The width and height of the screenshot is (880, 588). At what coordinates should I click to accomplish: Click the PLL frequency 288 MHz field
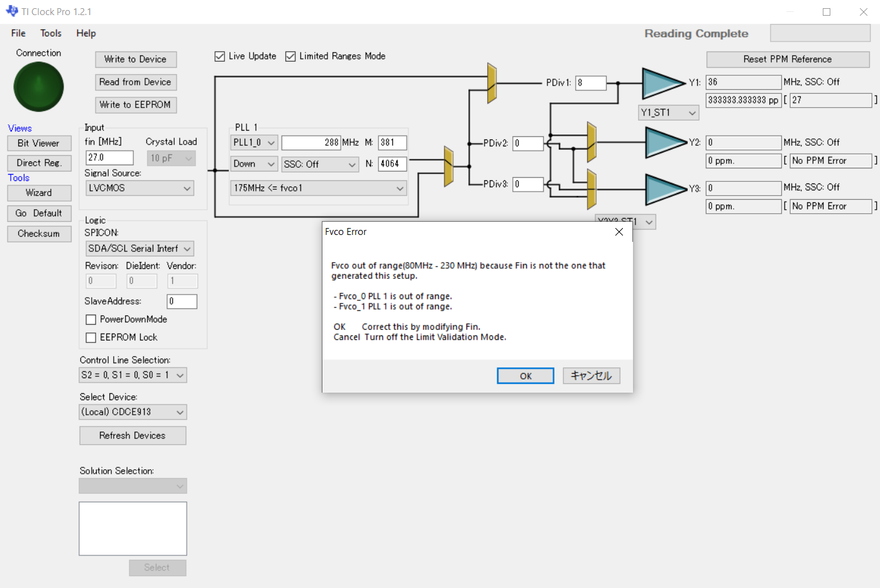click(x=311, y=143)
